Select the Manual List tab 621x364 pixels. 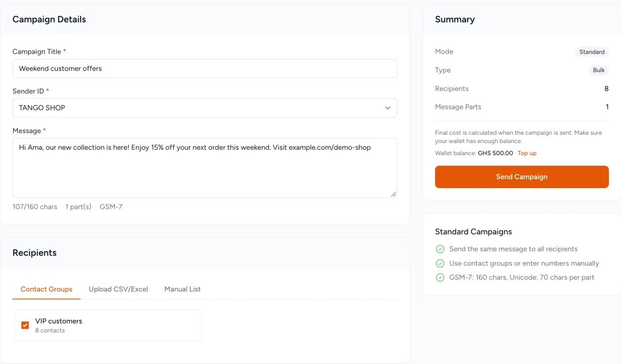[182, 289]
